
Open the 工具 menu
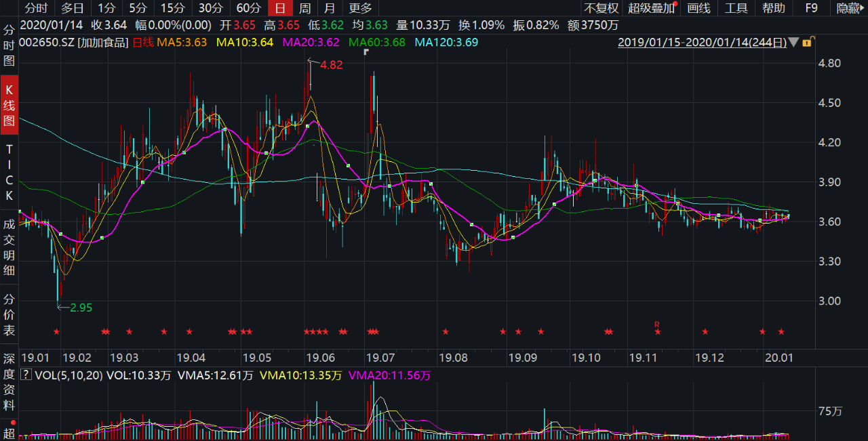(x=736, y=8)
